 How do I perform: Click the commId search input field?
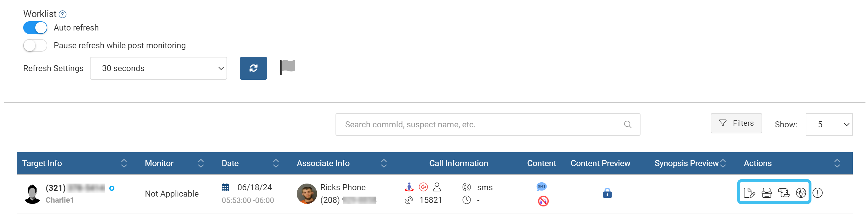pos(482,125)
